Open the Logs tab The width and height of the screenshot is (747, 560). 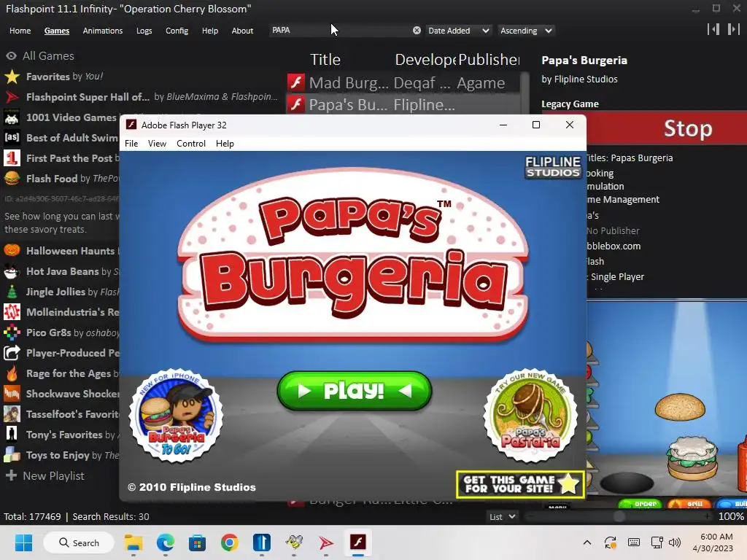point(144,31)
